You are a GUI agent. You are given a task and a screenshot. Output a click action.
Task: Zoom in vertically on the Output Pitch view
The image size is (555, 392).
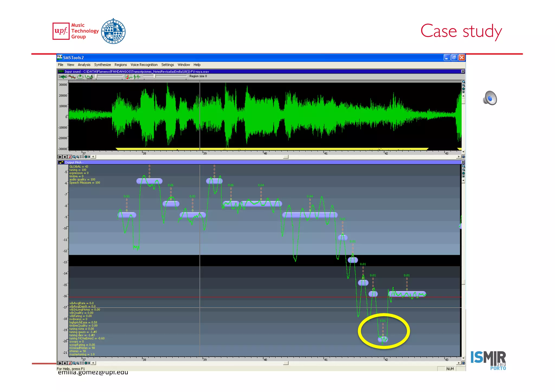click(463, 166)
